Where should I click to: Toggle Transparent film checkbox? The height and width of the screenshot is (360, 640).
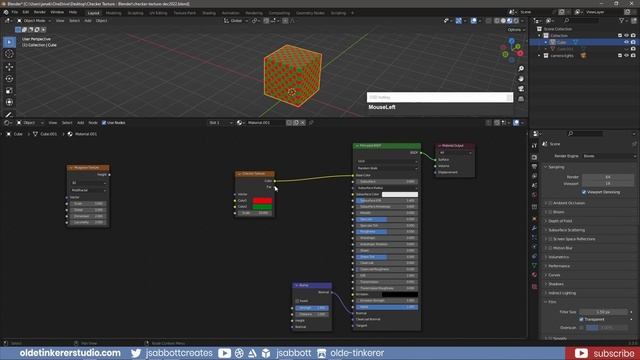tap(581, 319)
